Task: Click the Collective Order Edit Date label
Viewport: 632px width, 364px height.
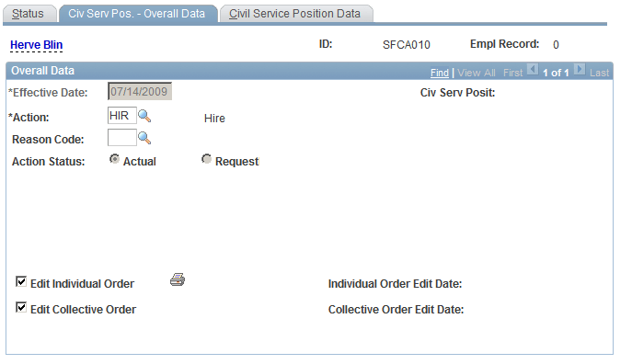Action: click(x=396, y=310)
